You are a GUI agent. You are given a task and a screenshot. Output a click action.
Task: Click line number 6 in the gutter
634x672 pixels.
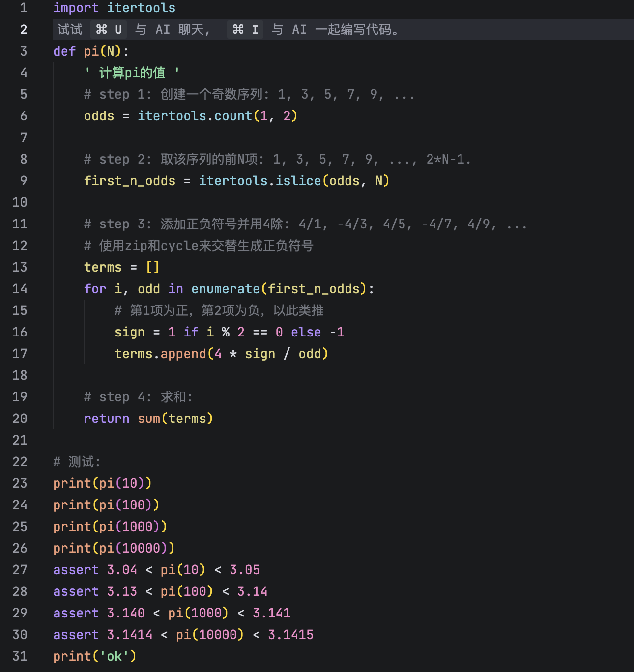click(24, 115)
